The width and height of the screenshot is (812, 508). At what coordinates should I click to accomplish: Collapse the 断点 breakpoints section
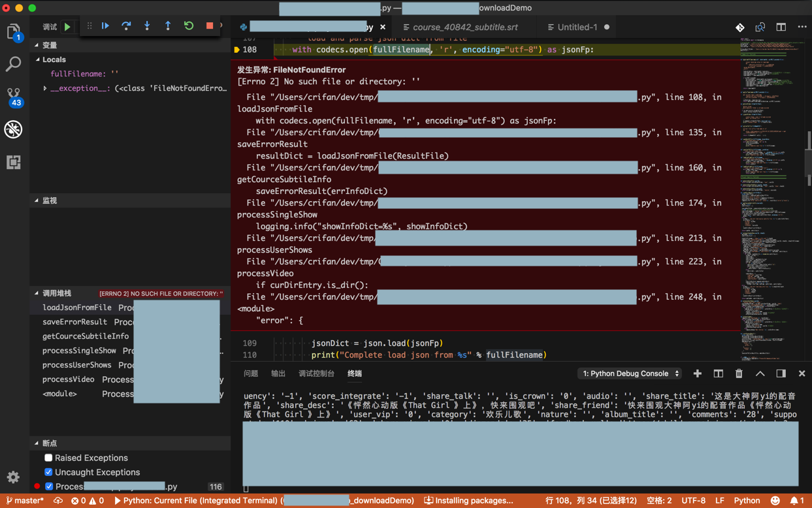[130, 443]
